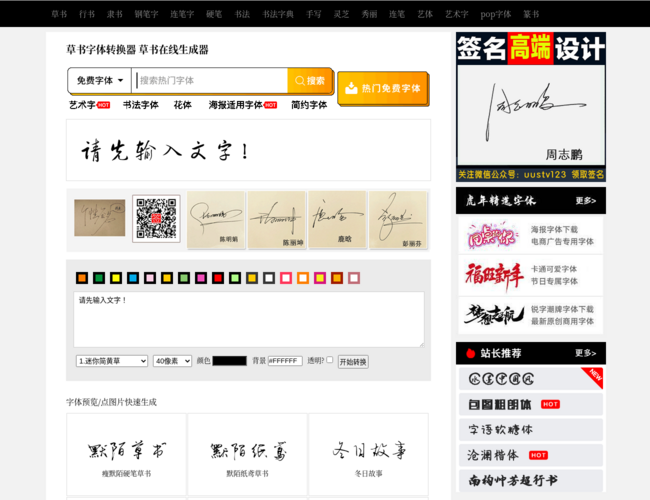Pick the magenta swatch with black border
Viewport: 650px width, 500px height.
(x=201, y=278)
